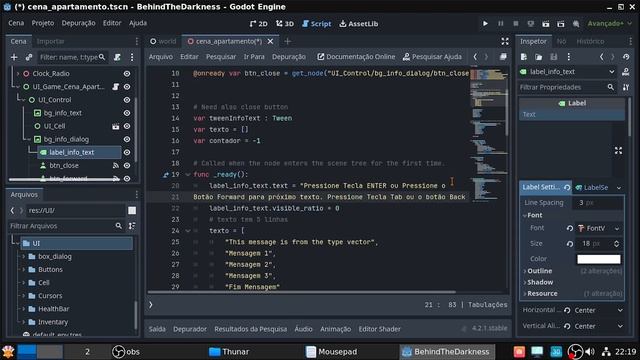Toggle visibility of Clock_Radio node
This screenshot has height=360, width=640.
(127, 73)
